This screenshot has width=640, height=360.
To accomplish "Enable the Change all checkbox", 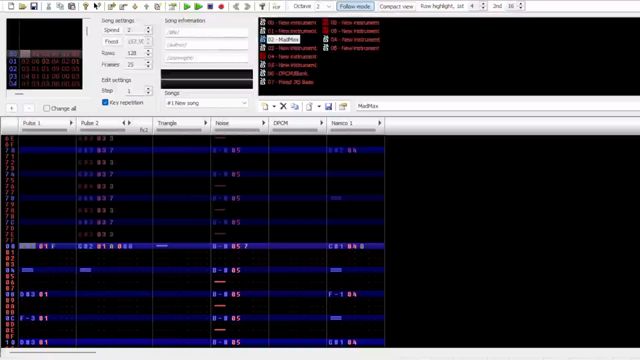I will [x=47, y=108].
